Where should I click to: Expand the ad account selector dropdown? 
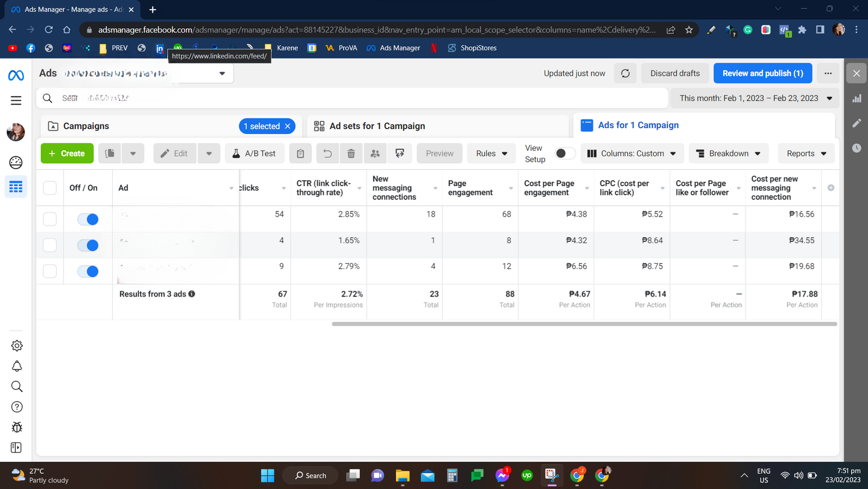222,73
